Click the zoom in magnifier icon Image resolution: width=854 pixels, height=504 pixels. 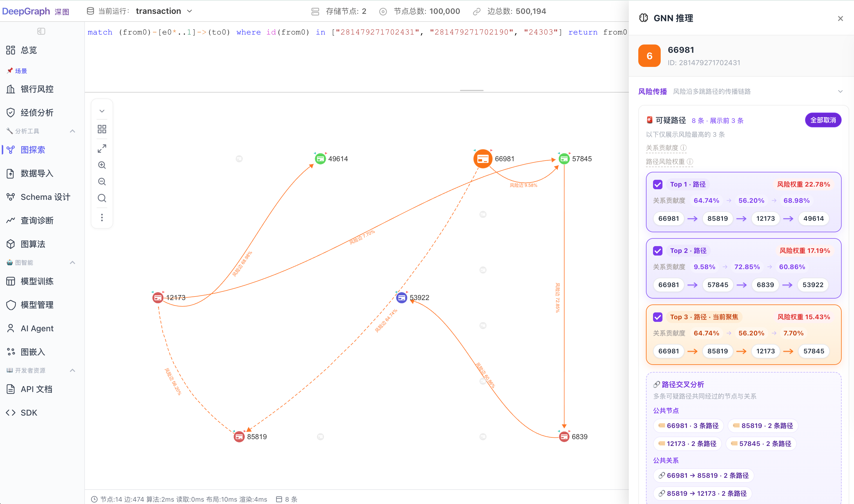tap(102, 165)
